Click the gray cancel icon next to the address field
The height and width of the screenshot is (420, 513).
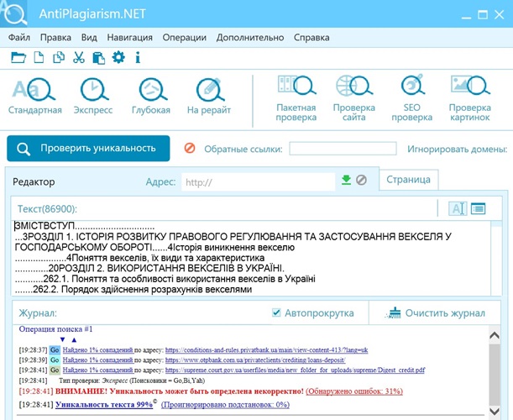click(x=361, y=180)
